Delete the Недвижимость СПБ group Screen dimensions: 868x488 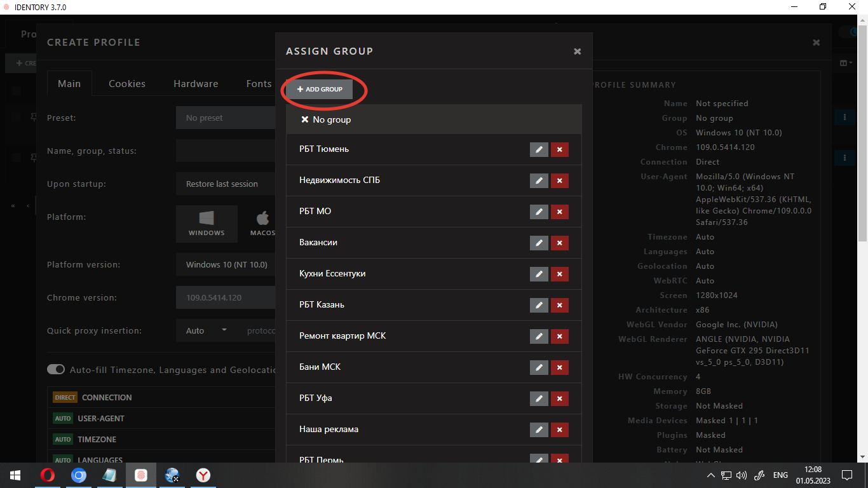coord(559,180)
